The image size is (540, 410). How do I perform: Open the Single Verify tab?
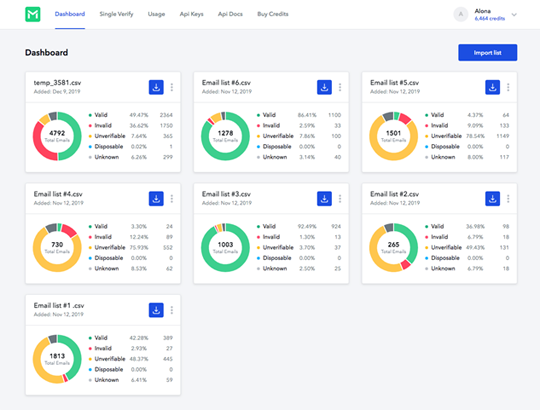(116, 14)
